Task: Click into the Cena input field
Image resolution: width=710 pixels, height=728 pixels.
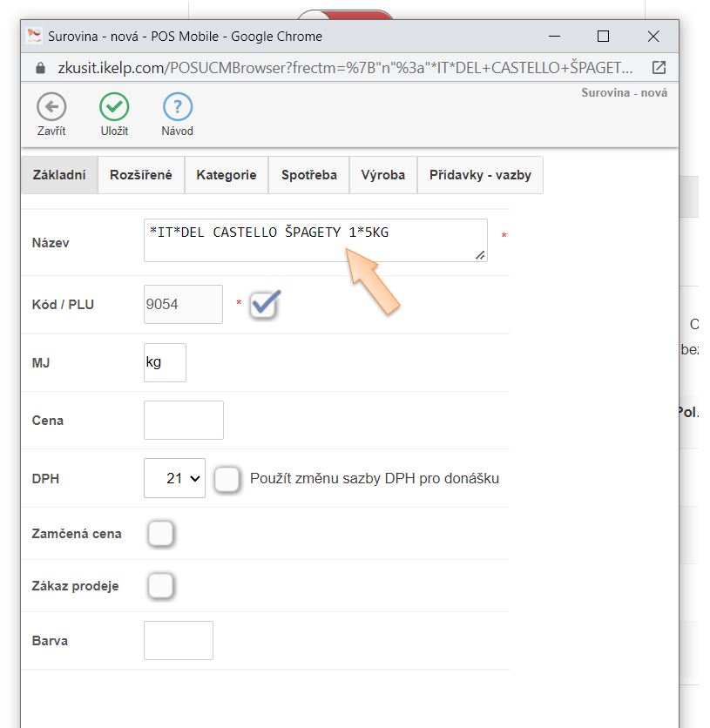Action: pyautogui.click(x=183, y=420)
